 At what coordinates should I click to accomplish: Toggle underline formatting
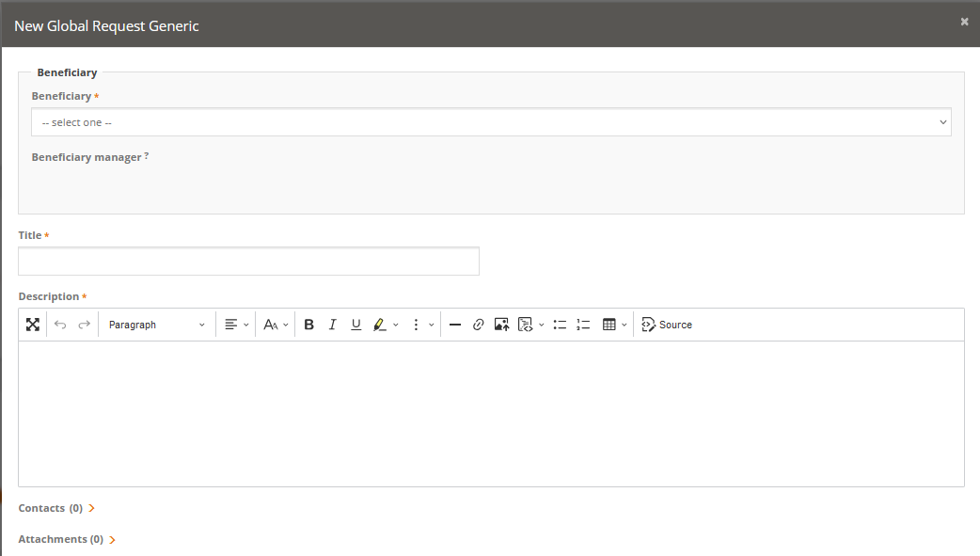[356, 325]
